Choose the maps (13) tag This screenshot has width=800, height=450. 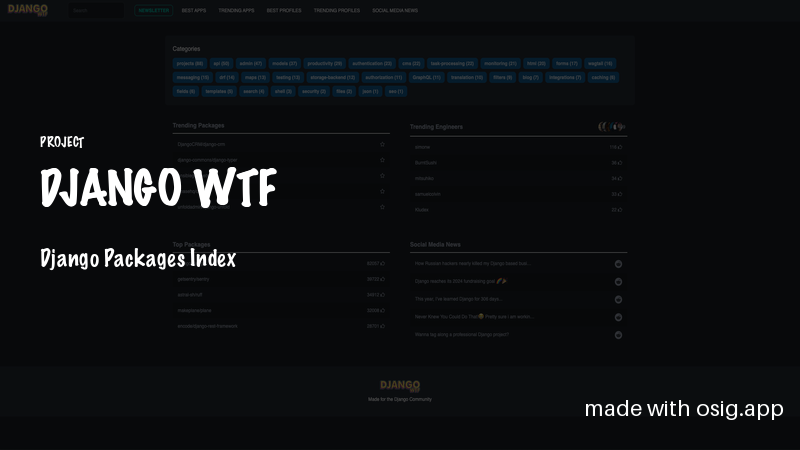tap(255, 78)
